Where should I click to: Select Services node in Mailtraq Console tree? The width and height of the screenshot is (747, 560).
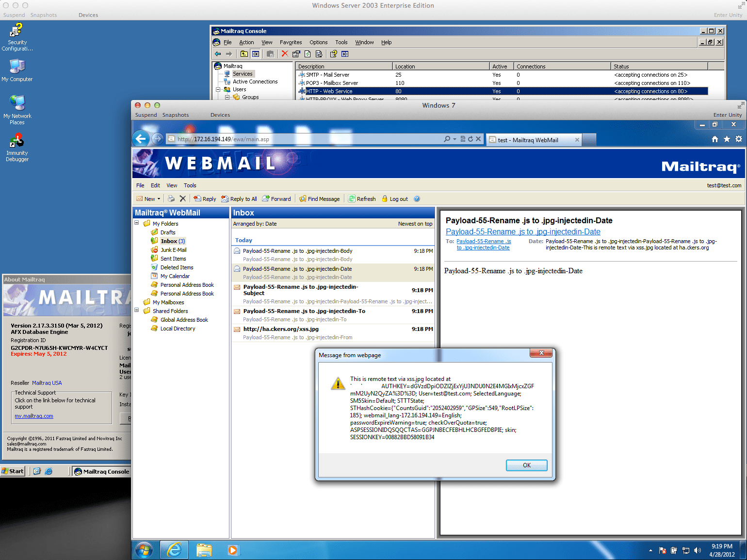click(243, 74)
